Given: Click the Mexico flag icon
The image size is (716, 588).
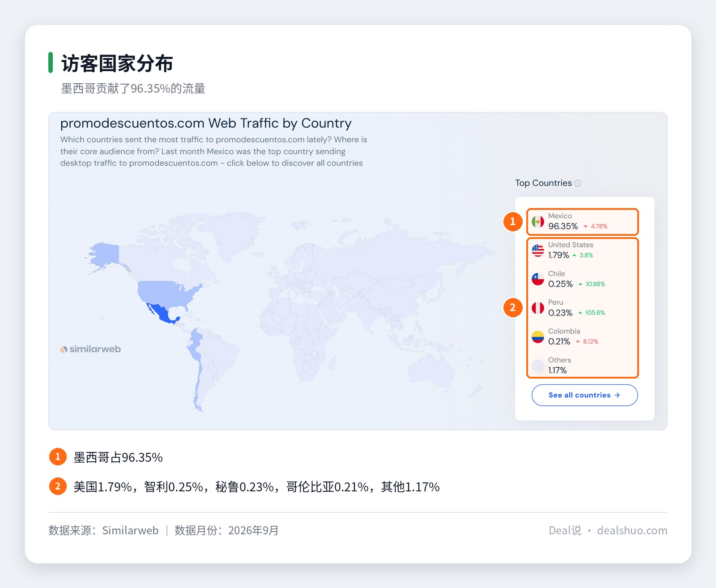Looking at the screenshot, I should (538, 222).
